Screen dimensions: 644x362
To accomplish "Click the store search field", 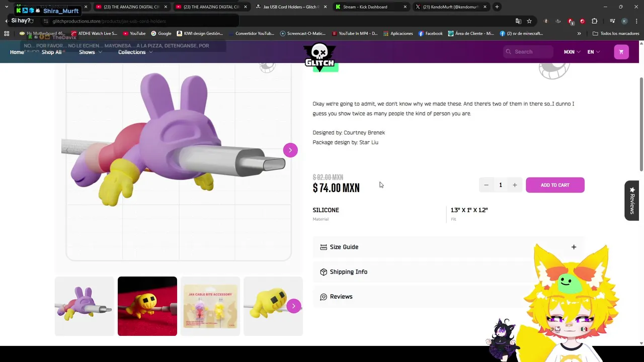I will tap(528, 52).
